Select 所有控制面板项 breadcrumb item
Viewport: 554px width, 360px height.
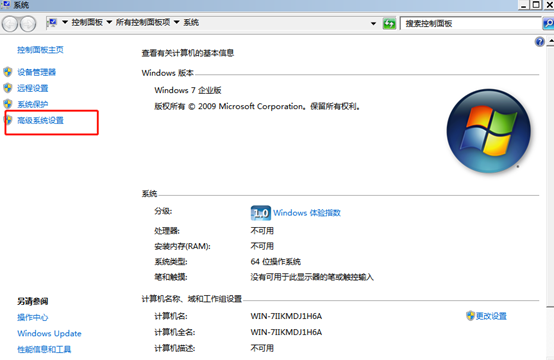click(x=143, y=22)
